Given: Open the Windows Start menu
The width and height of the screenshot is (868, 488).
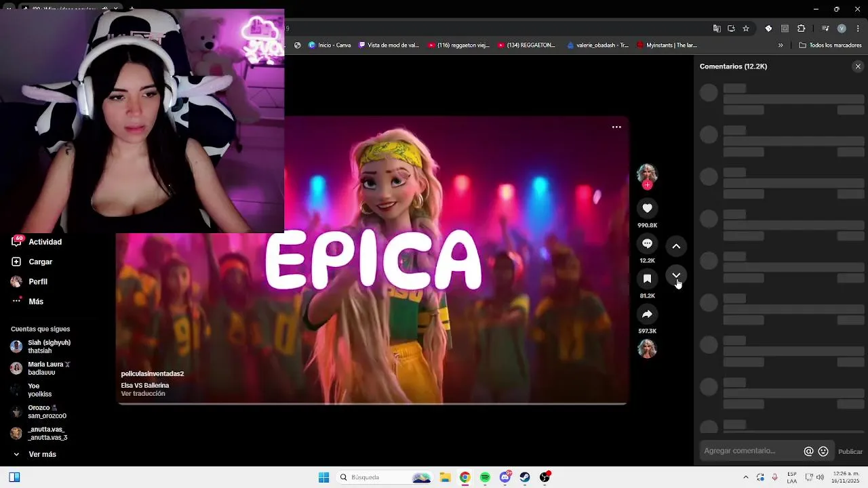Looking at the screenshot, I should pyautogui.click(x=323, y=477).
